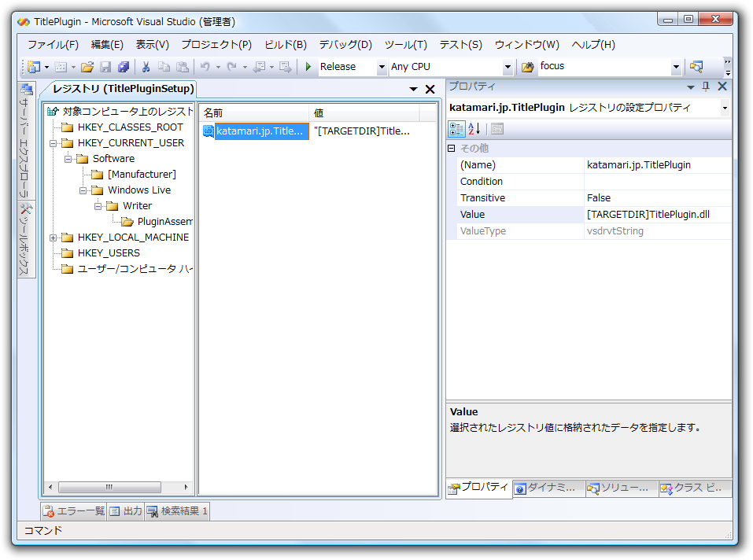Click the Cut scissors icon
The image size is (753, 560).
pyautogui.click(x=146, y=67)
